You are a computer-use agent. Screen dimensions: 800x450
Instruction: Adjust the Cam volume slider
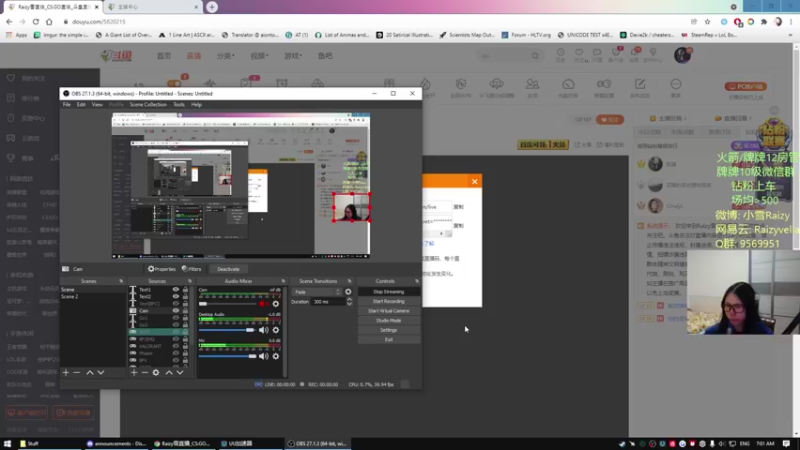pyautogui.click(x=228, y=304)
